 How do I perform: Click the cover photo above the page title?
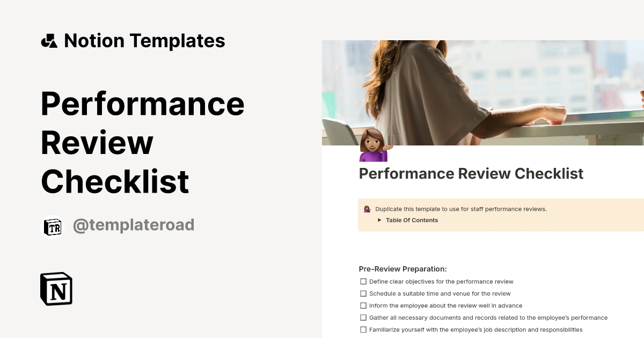point(482,91)
